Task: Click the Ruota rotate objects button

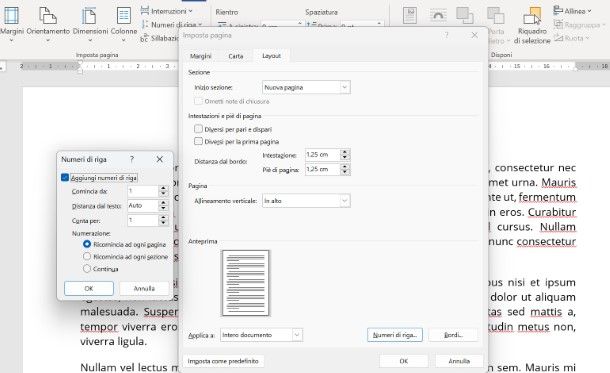Action: coord(571,38)
